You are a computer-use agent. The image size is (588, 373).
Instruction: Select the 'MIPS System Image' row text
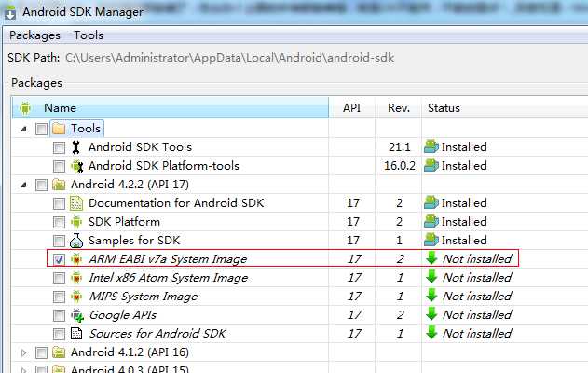coord(144,297)
